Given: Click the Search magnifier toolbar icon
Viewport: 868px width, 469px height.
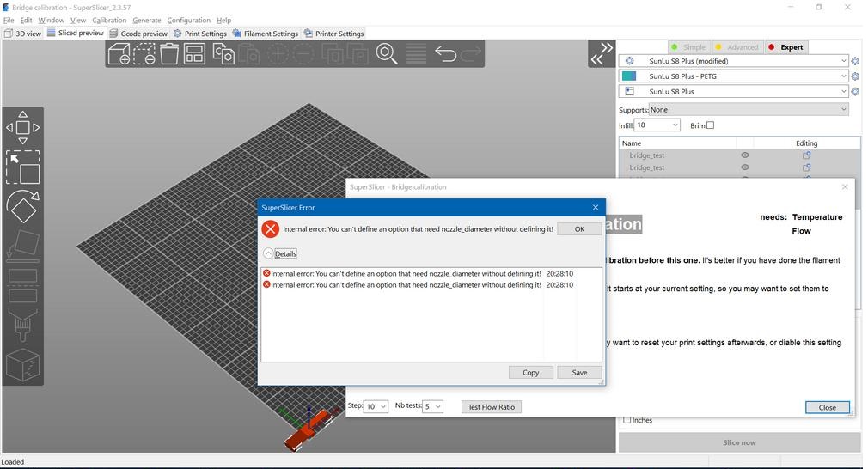Looking at the screenshot, I should [x=387, y=54].
